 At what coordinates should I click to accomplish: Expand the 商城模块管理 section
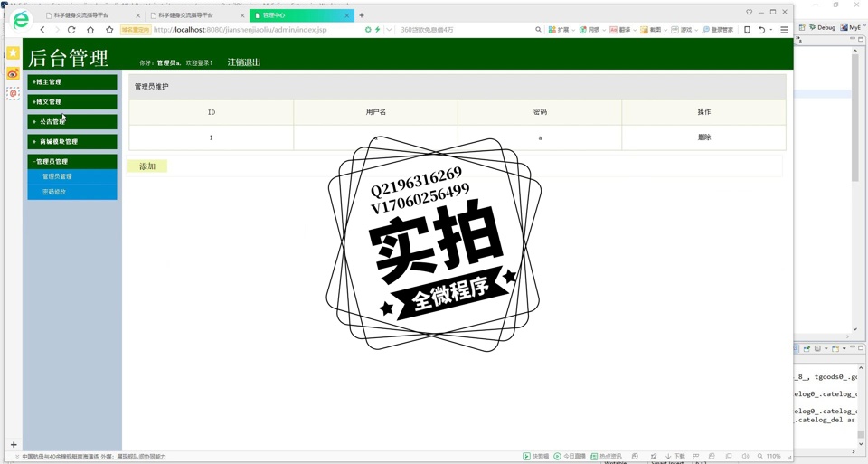tap(72, 142)
